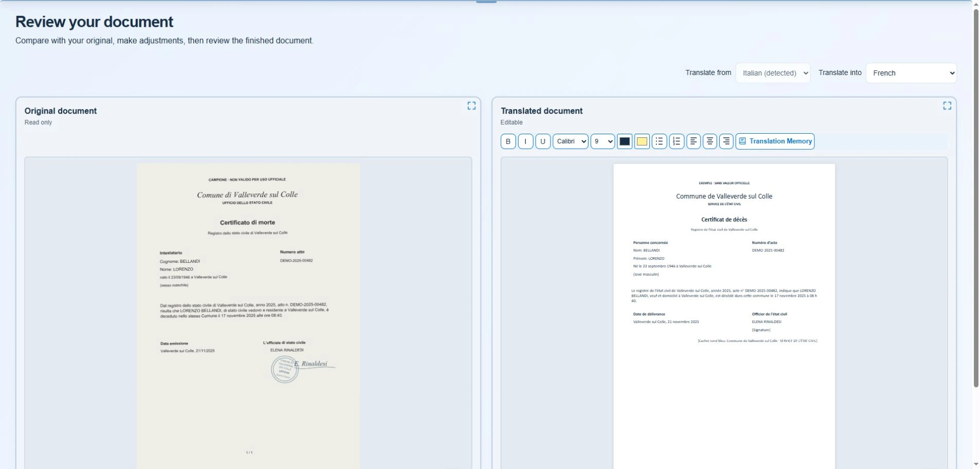This screenshot has height=469, width=980.
Task: Center align text
Action: click(710, 141)
